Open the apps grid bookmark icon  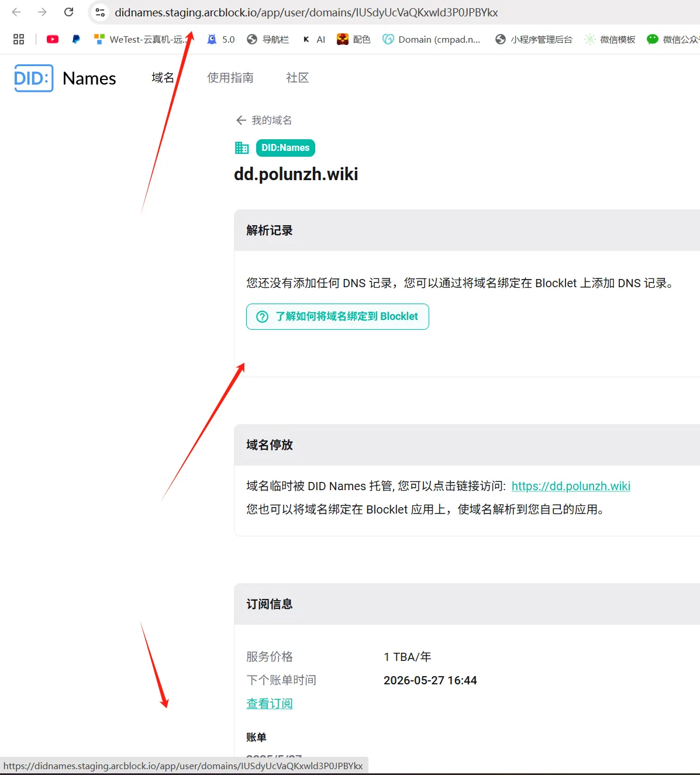[x=19, y=39]
